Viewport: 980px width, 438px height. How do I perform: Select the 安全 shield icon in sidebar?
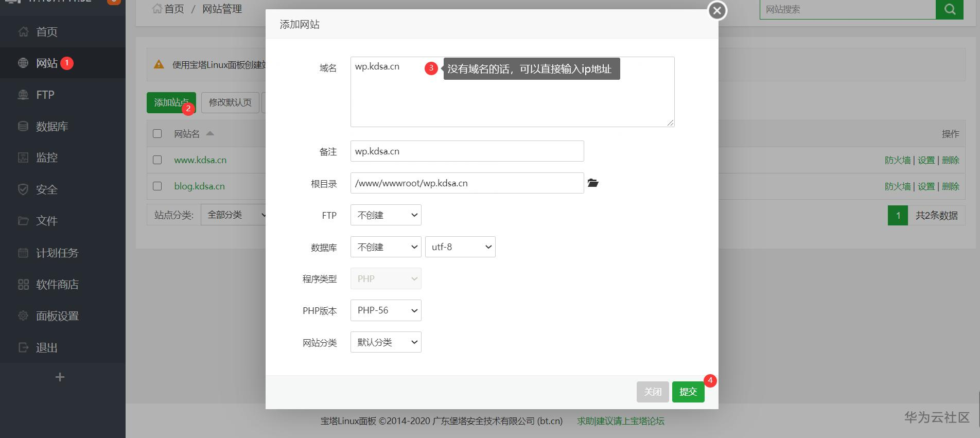click(23, 189)
